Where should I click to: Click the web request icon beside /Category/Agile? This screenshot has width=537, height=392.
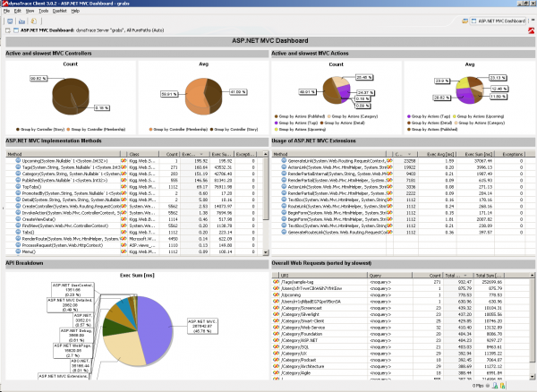(276, 373)
